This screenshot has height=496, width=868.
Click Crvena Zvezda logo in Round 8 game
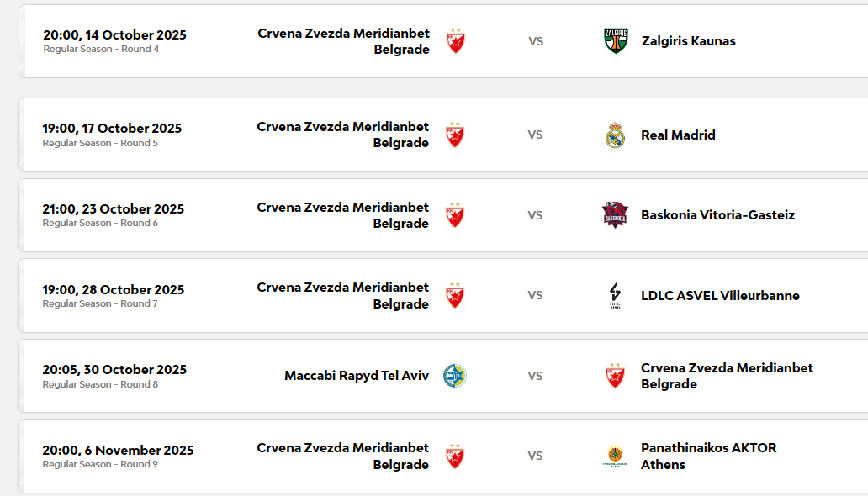(616, 376)
